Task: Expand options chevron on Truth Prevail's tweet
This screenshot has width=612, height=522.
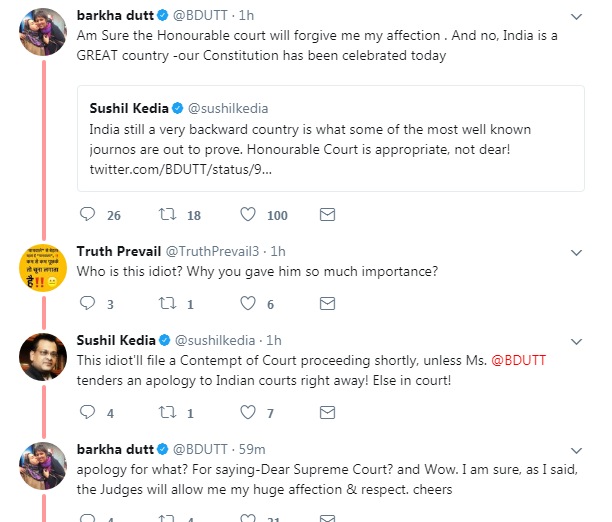Action: click(577, 251)
